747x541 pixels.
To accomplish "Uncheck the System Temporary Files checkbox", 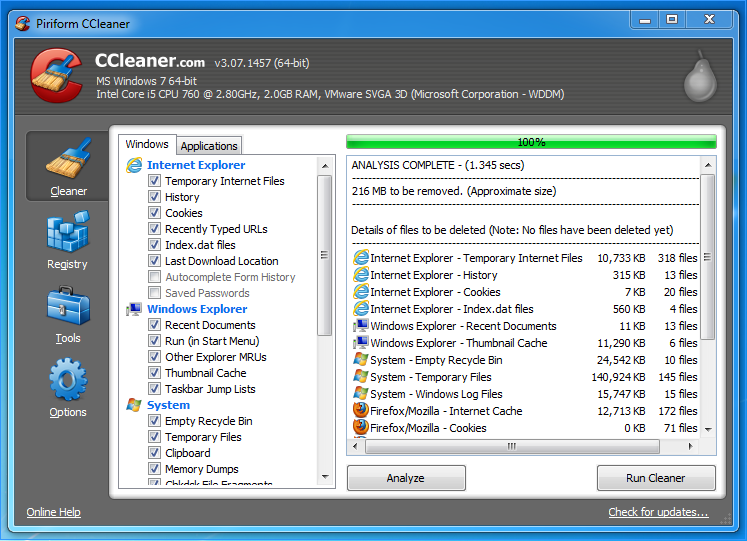I will (x=154, y=437).
